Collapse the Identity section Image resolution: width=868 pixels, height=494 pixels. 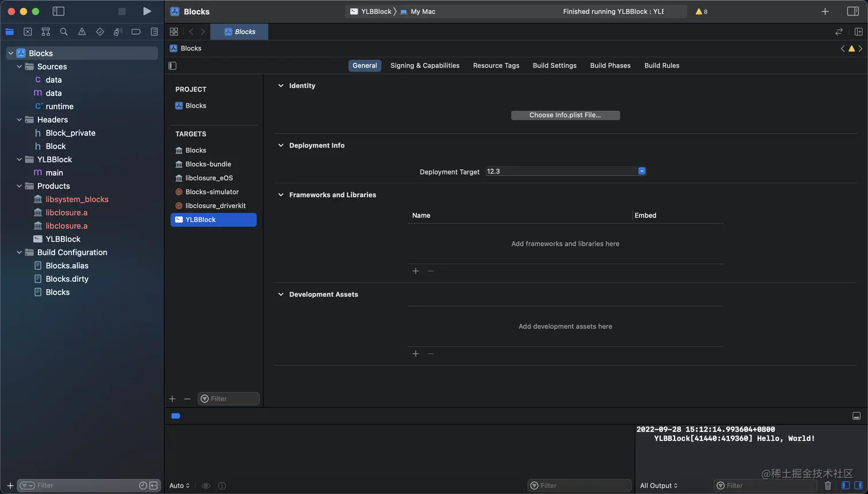281,86
